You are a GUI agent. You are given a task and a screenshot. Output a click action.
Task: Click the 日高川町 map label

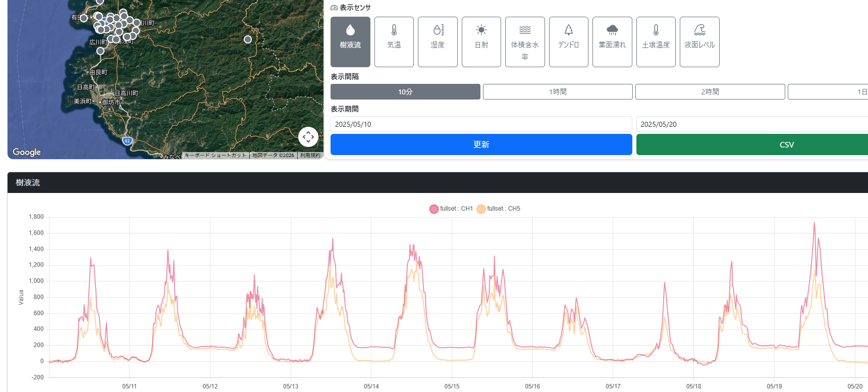click(x=127, y=93)
